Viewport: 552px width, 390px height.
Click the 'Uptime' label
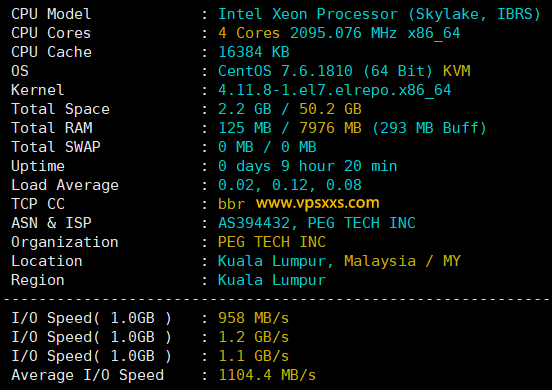(x=38, y=166)
